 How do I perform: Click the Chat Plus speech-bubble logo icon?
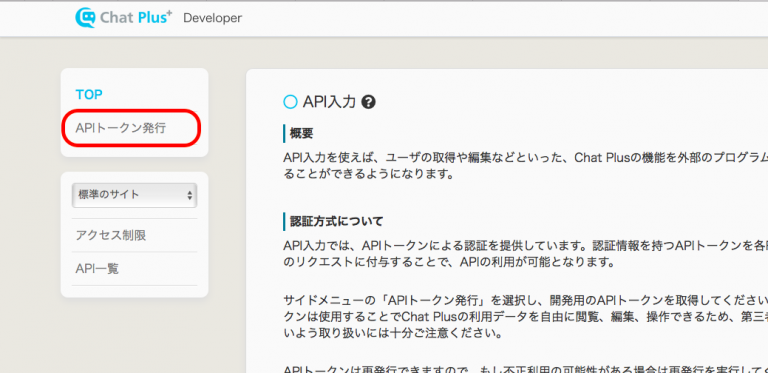pyautogui.click(x=85, y=18)
